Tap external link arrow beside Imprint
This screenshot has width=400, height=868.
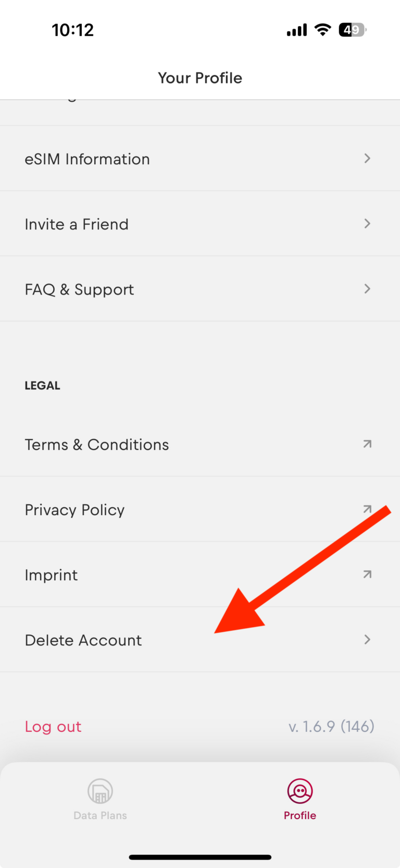[x=367, y=574]
